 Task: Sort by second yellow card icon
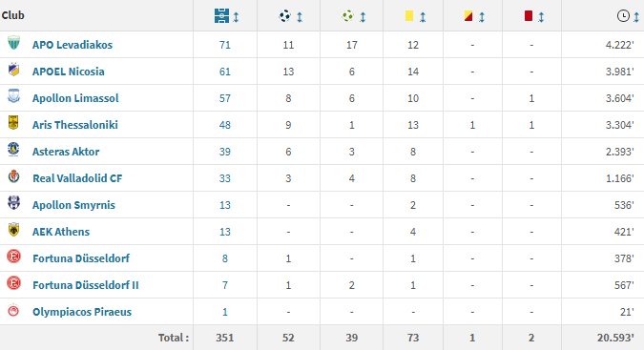point(468,16)
